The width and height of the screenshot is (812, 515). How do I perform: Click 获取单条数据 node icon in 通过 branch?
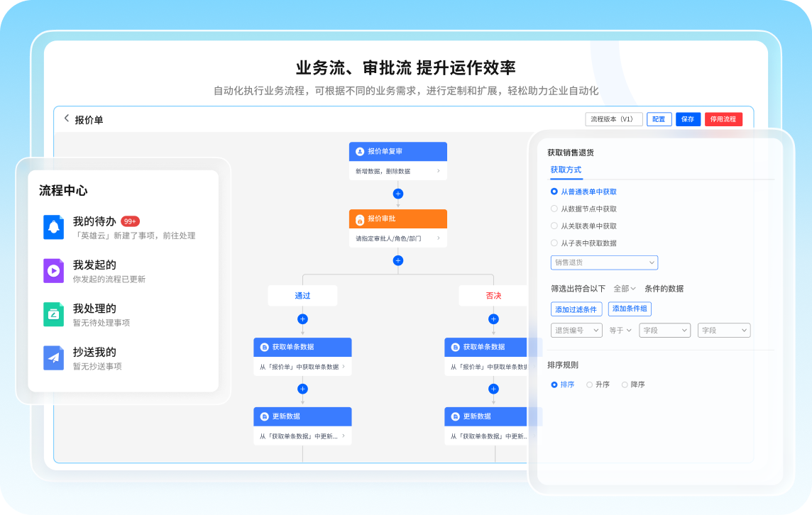(x=264, y=347)
